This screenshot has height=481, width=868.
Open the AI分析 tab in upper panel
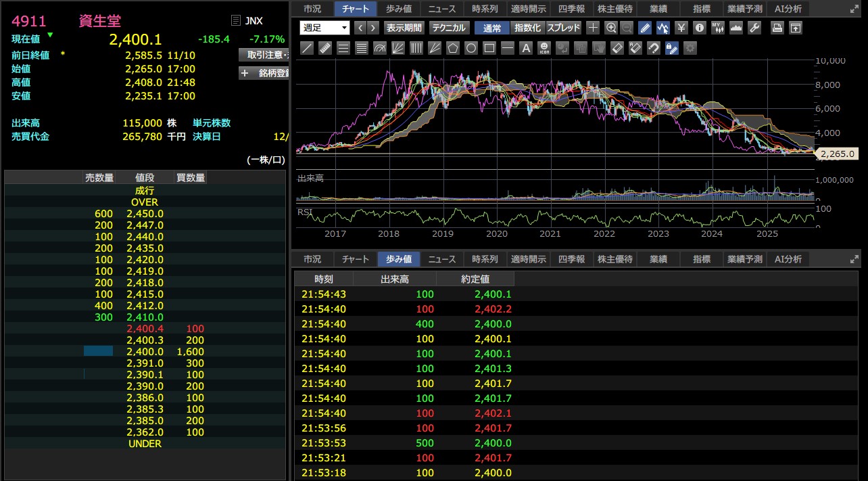788,9
